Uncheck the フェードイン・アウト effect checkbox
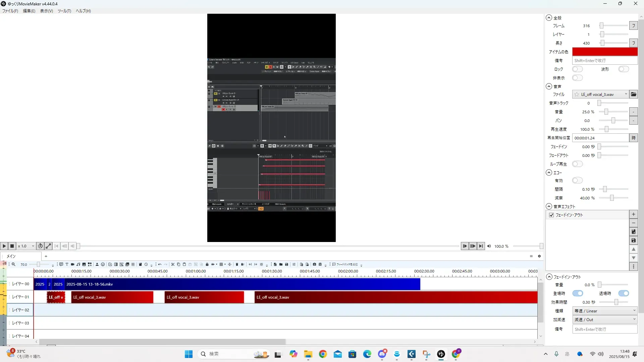Viewport: 644px width, 362px height. [551, 215]
